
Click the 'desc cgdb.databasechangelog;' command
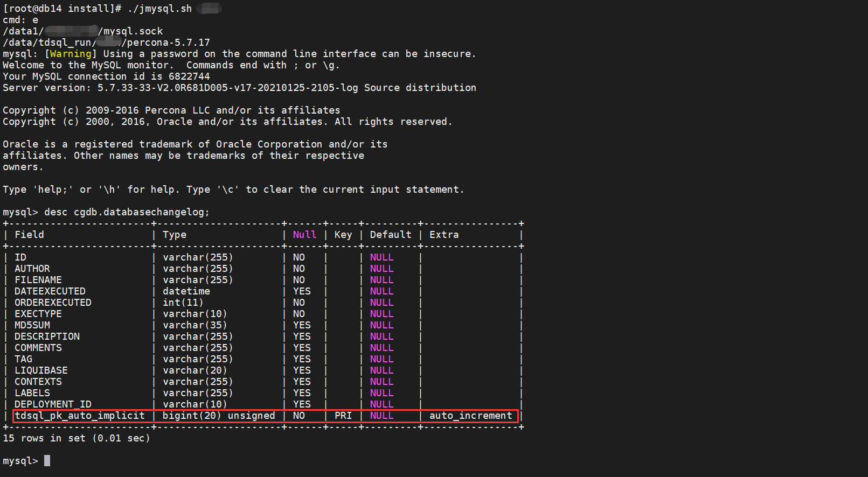[x=127, y=212]
